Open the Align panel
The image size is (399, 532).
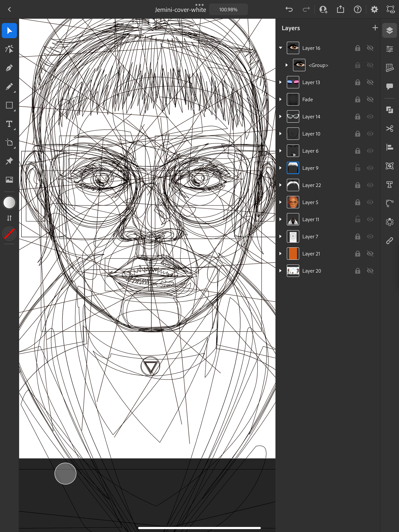pyautogui.click(x=389, y=147)
